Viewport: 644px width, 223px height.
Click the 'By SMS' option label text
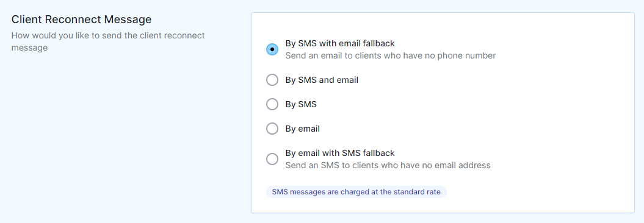click(x=301, y=104)
